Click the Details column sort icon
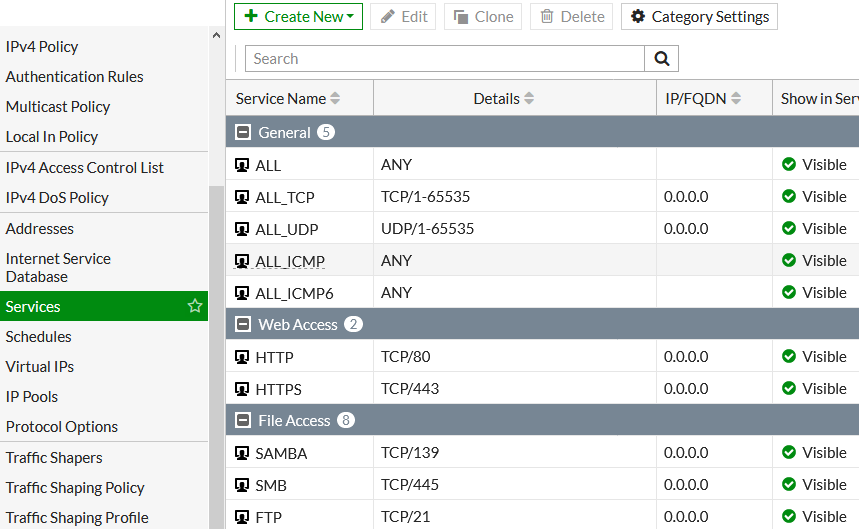 [x=529, y=98]
